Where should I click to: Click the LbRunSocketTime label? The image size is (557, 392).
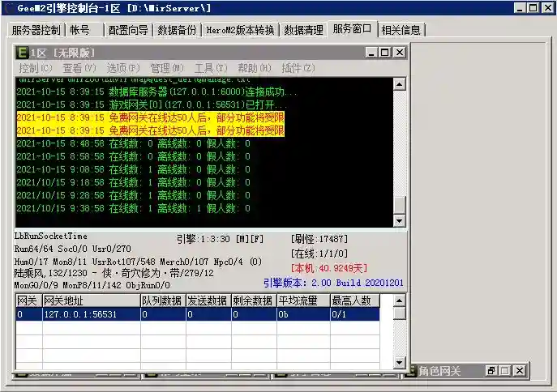click(x=51, y=236)
